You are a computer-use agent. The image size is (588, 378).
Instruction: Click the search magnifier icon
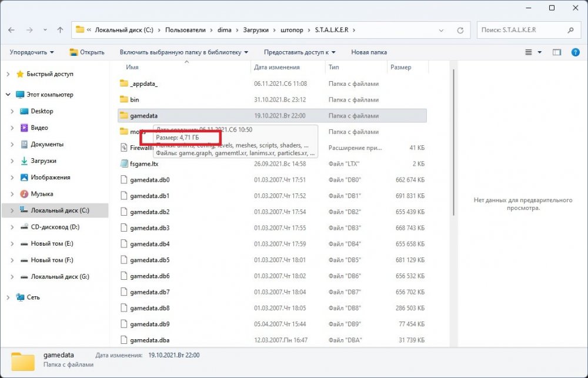(x=570, y=29)
